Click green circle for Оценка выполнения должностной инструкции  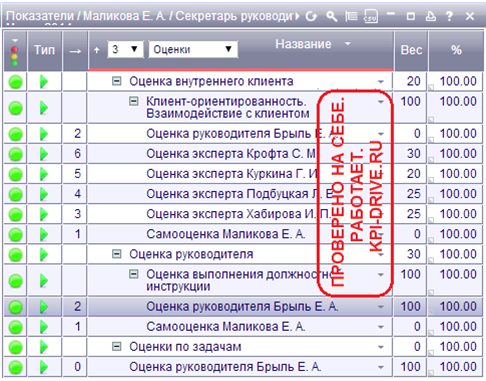pyautogui.click(x=15, y=281)
